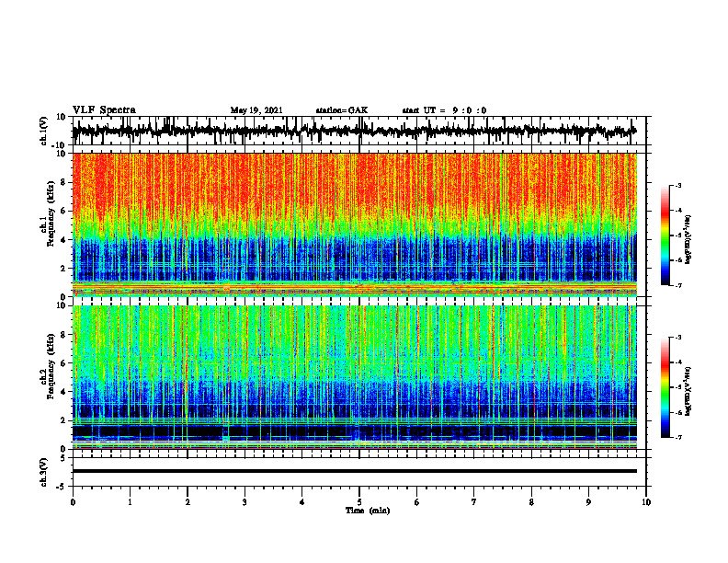728x563 pixels.
Task: Click the -7 label below ch.1 colorbar
Action: (678, 285)
